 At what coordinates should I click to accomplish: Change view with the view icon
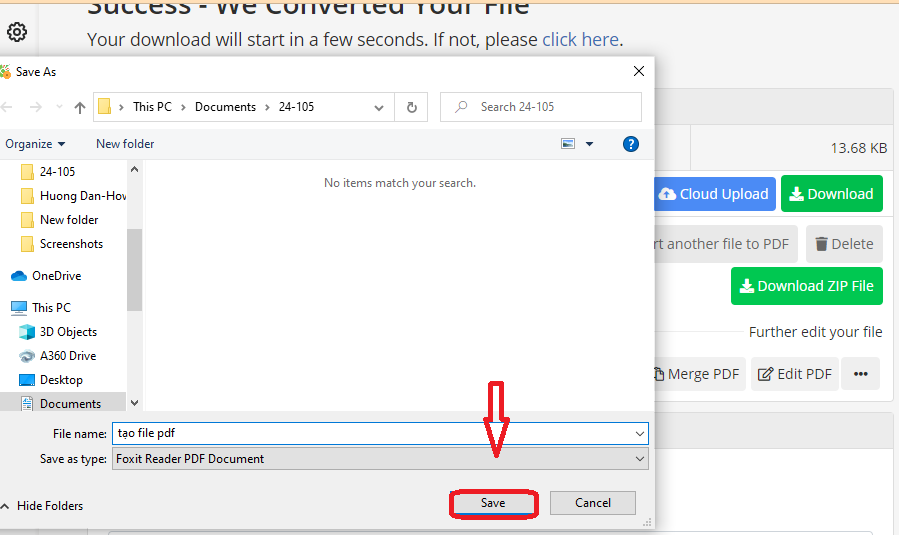[568, 144]
